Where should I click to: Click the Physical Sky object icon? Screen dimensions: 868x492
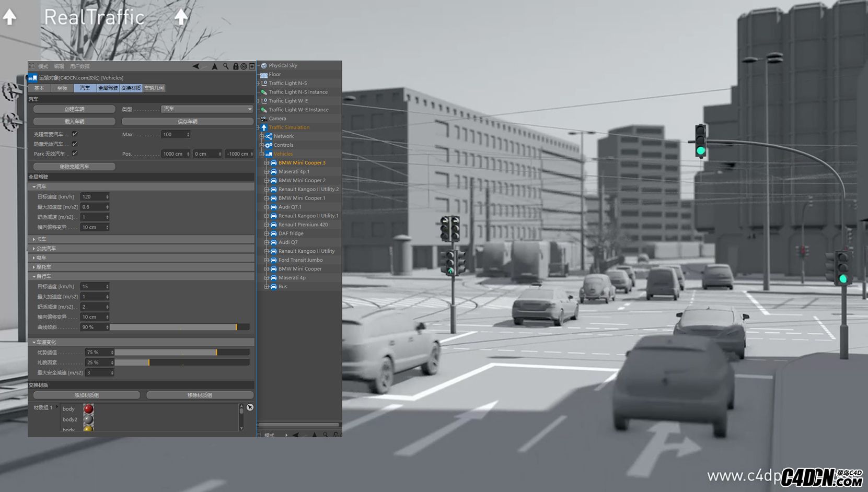click(264, 66)
